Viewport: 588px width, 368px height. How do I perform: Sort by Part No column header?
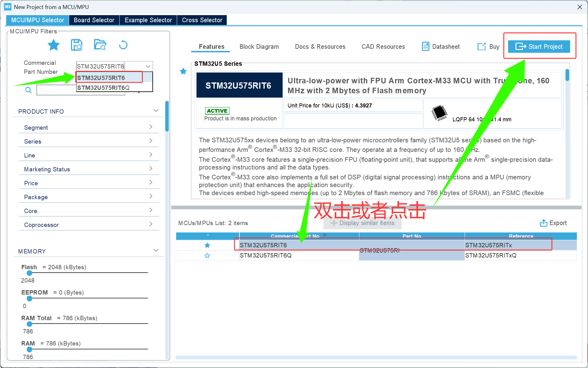412,236
